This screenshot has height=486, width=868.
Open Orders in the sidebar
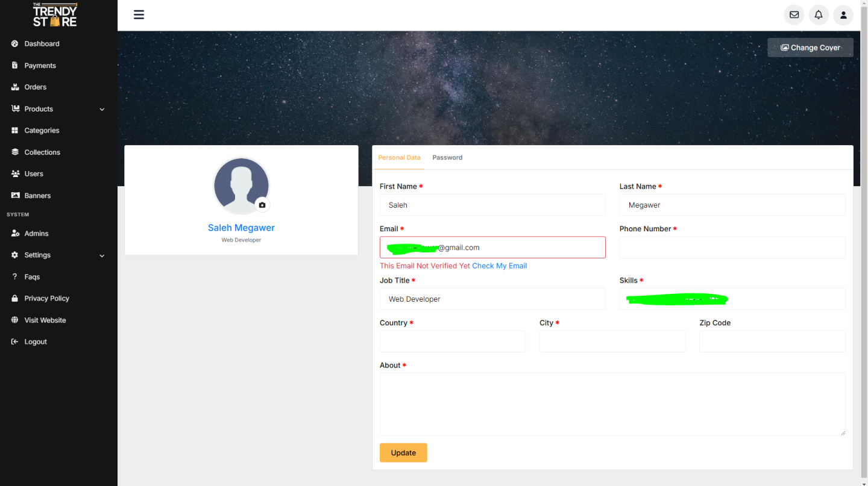(x=35, y=87)
